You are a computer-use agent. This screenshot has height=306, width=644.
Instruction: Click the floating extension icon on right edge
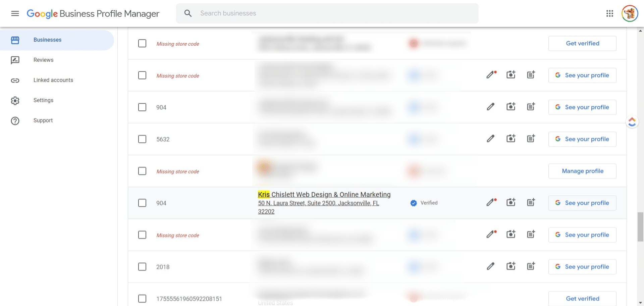coord(632,122)
